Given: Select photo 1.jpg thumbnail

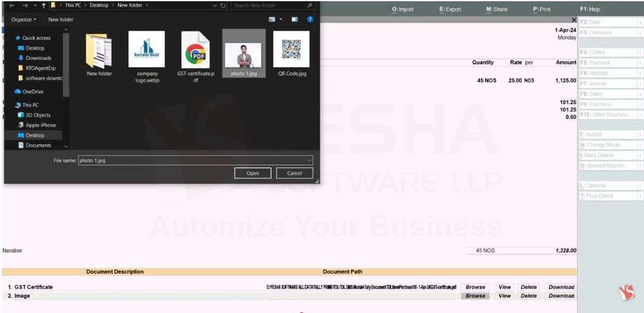Looking at the screenshot, I should click(x=244, y=54).
